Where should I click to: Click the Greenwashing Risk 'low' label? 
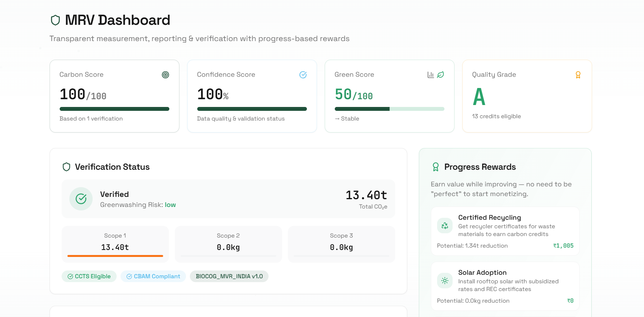[170, 205]
